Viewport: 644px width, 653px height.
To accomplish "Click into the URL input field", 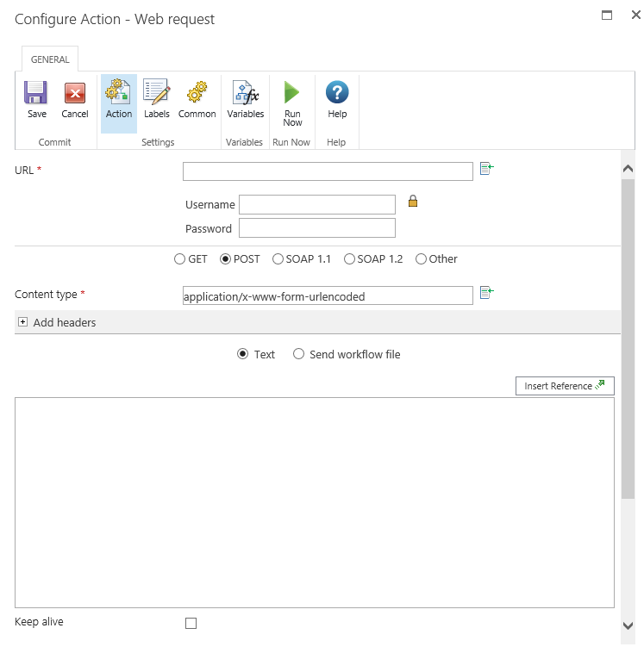I will (x=328, y=171).
